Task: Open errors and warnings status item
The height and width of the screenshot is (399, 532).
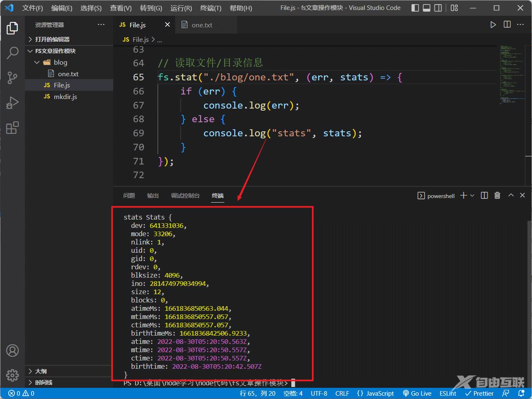Action: (22, 394)
